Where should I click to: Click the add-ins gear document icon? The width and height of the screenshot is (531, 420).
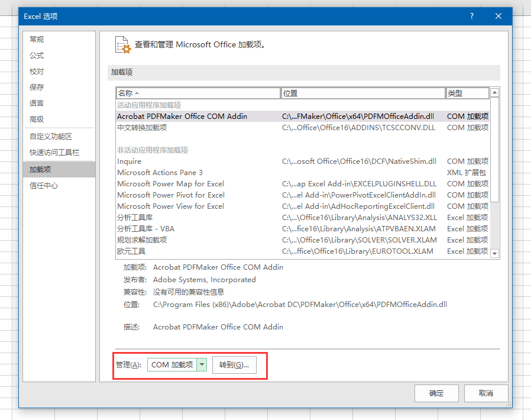point(123,45)
